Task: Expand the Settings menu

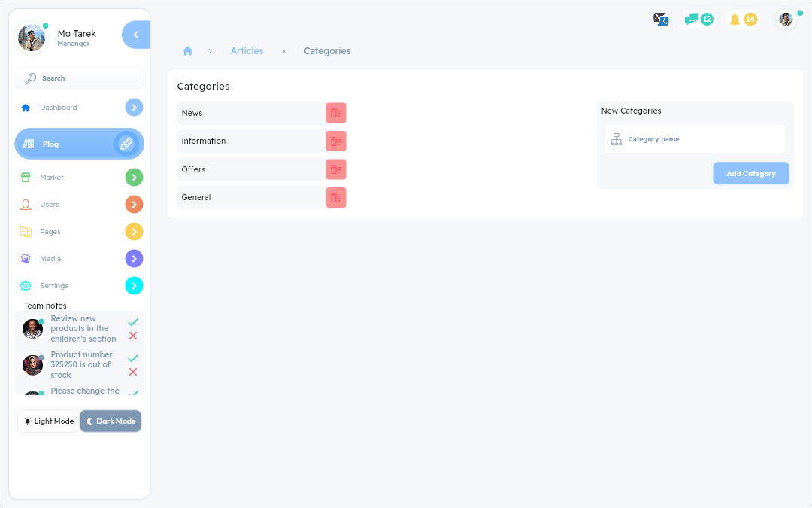Action: [134, 285]
